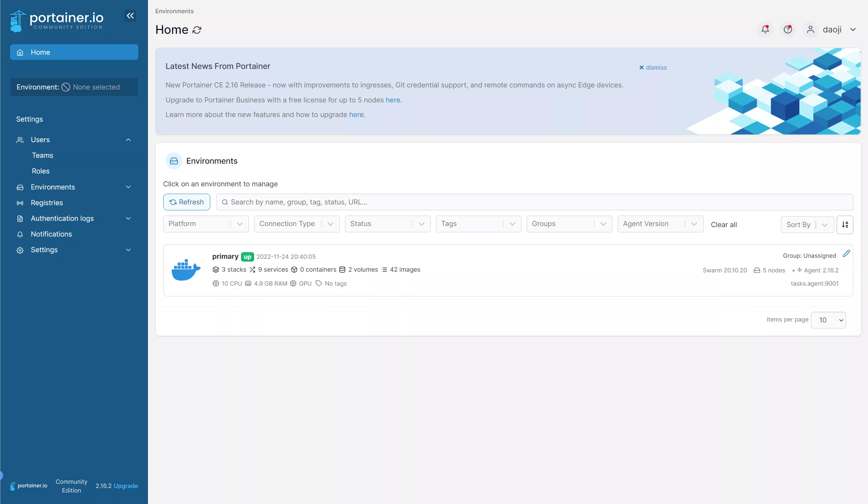
Task: Click the magnifier icon in the search bar
Action: point(225,202)
